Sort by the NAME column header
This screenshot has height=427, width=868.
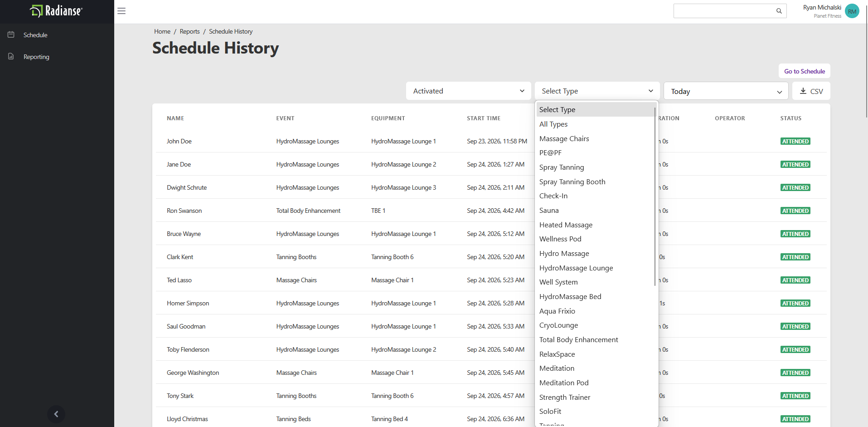click(175, 118)
